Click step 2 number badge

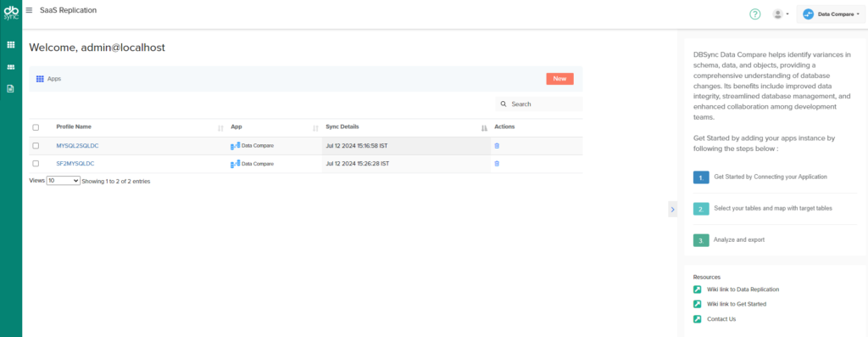pyautogui.click(x=701, y=209)
